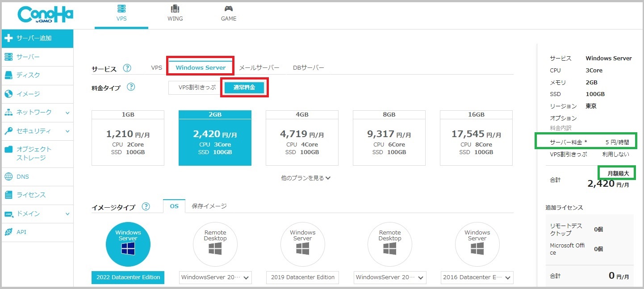Open the WindowsServer 20… dropdown under fourth image
The image size is (644, 289).
coord(390,277)
